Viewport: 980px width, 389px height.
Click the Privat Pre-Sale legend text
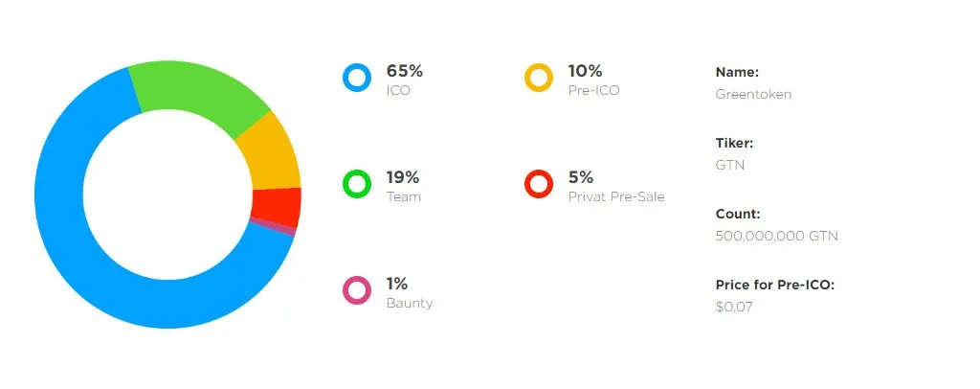(x=616, y=197)
